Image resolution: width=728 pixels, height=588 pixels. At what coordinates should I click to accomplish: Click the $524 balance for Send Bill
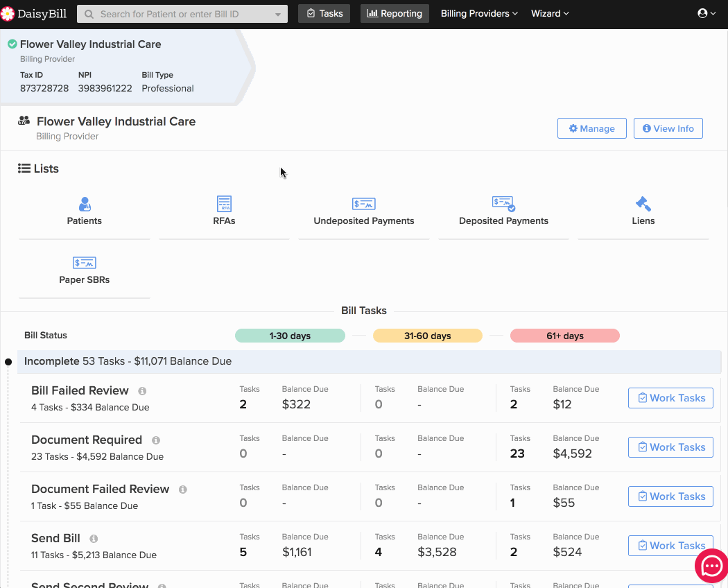(567, 552)
